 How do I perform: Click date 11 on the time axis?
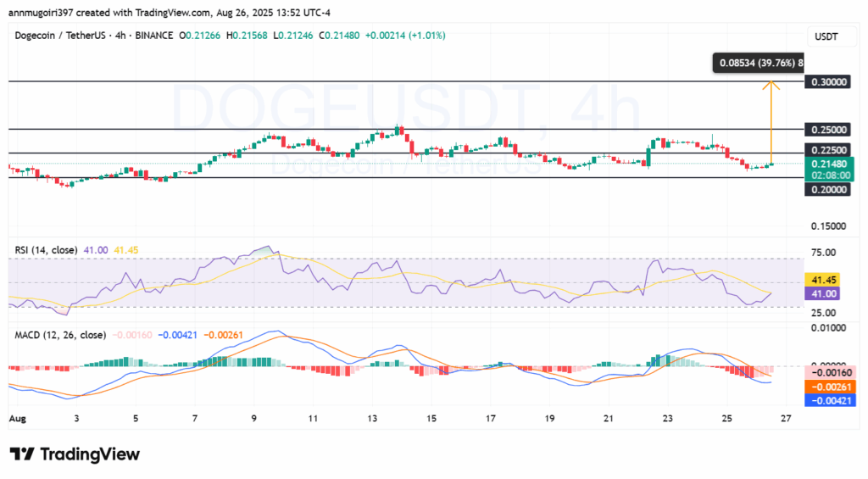313,419
